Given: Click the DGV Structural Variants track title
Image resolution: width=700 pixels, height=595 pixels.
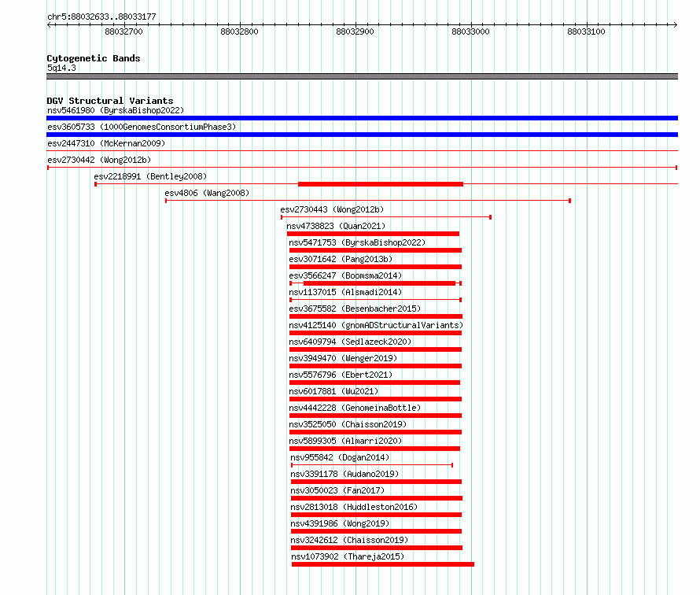Looking at the screenshot, I should (x=110, y=101).
